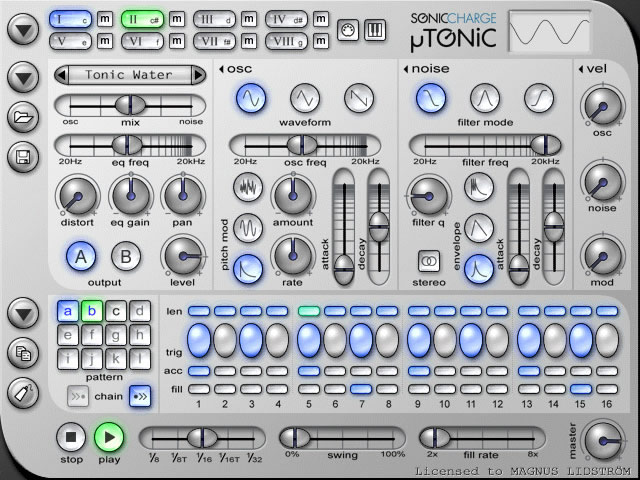This screenshot has height=480, width=640.
Task: Select next patch arrow after Tonic Water
Action: pos(199,75)
